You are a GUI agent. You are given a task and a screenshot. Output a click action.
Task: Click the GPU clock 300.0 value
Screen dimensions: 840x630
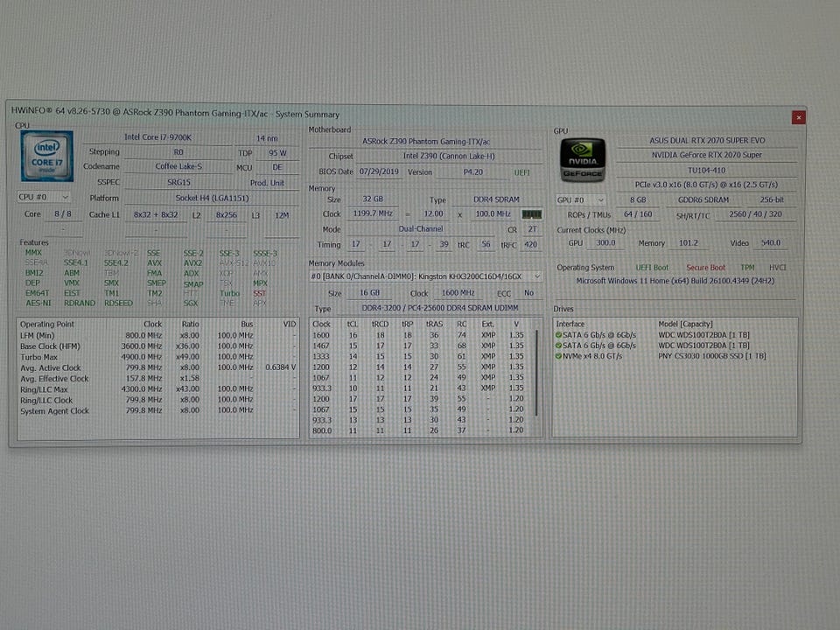[x=605, y=242]
